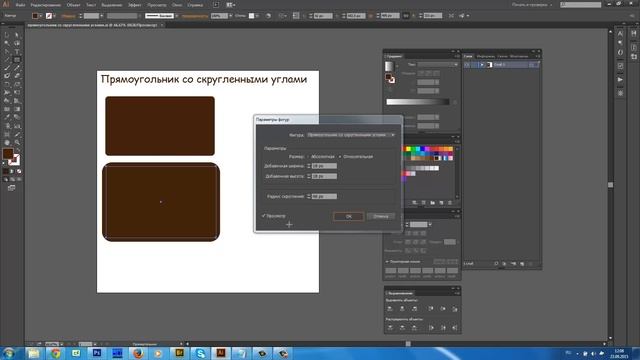Open the Help (Справка) menu
The width and height of the screenshot is (640, 360).
point(195,5)
